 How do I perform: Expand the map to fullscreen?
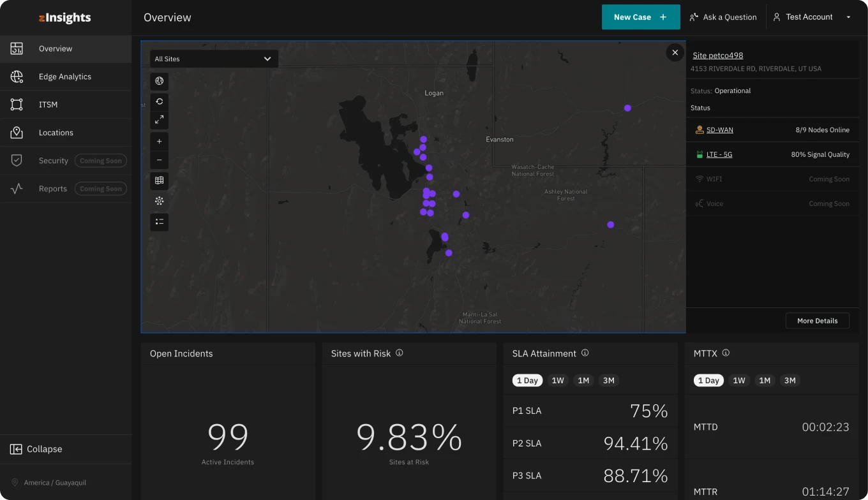(x=160, y=119)
